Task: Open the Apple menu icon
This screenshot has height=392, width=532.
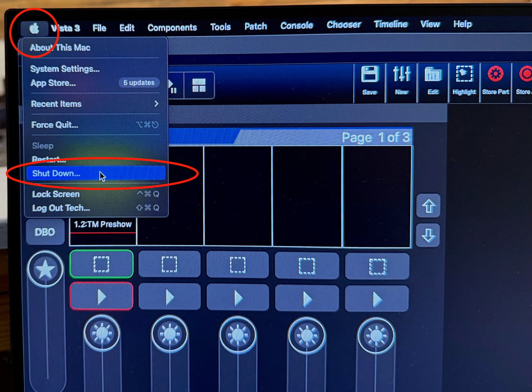Action: pos(34,29)
